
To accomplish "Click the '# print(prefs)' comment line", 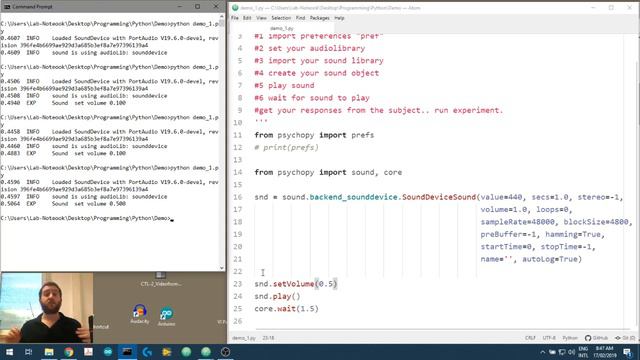I will coord(287,147).
